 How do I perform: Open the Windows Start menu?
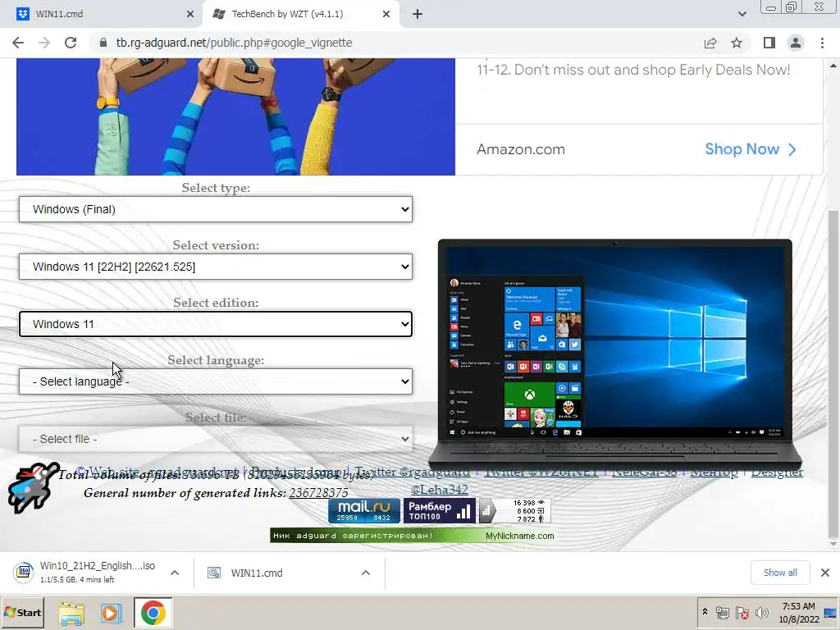click(x=22, y=612)
